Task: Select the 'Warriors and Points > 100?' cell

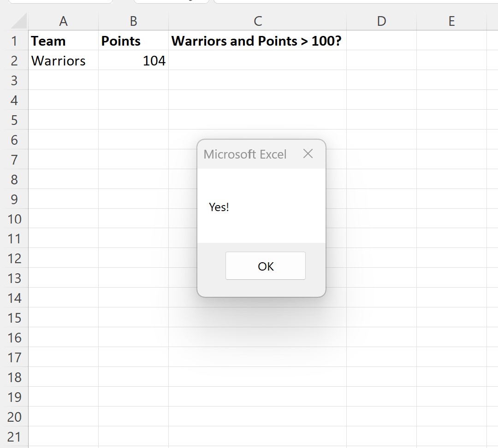Action: (x=258, y=41)
